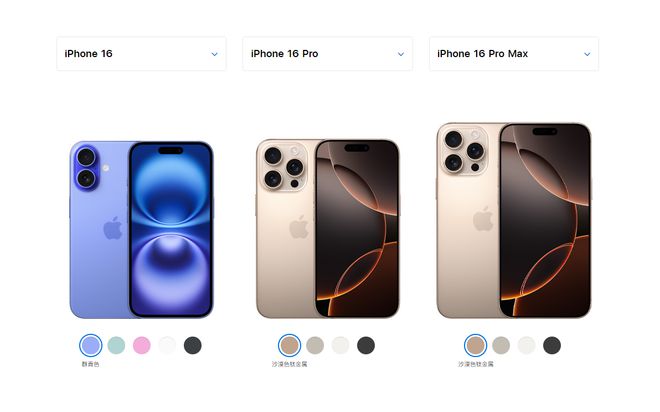Click the iPhone 16 Pro Max product image
Image resolution: width=660 pixels, height=412 pixels.
pos(514,220)
